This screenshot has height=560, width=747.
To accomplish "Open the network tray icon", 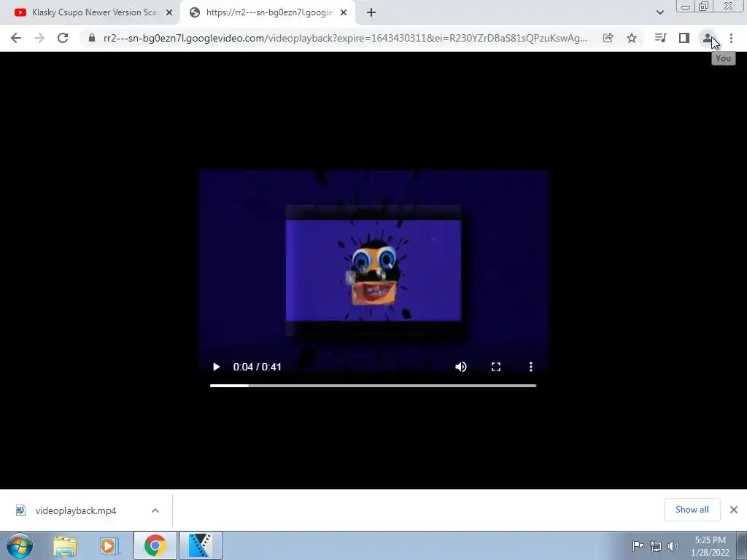I will [x=656, y=546].
